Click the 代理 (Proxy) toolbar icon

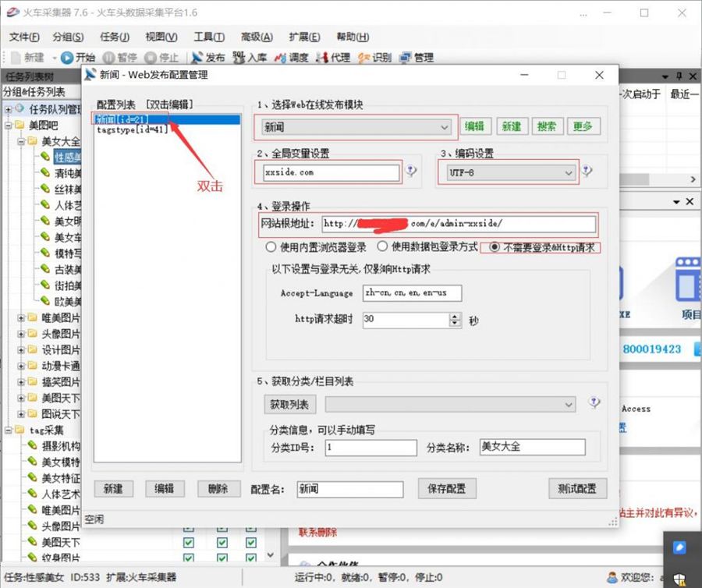click(323, 58)
